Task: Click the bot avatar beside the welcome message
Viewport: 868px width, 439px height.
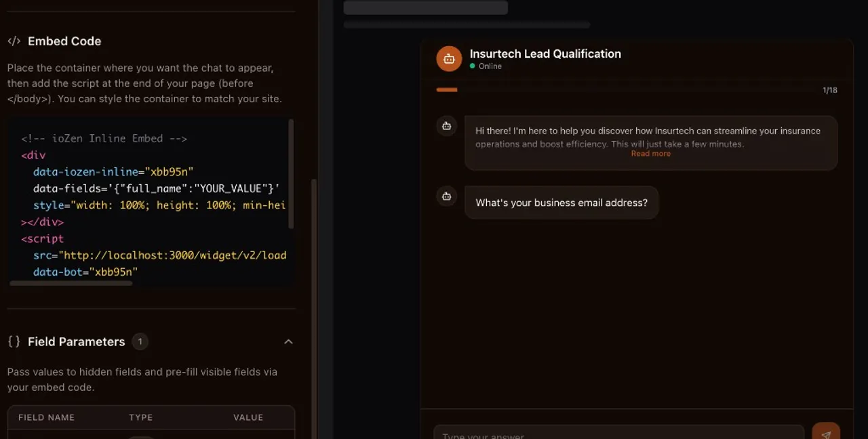Action: pyautogui.click(x=446, y=126)
